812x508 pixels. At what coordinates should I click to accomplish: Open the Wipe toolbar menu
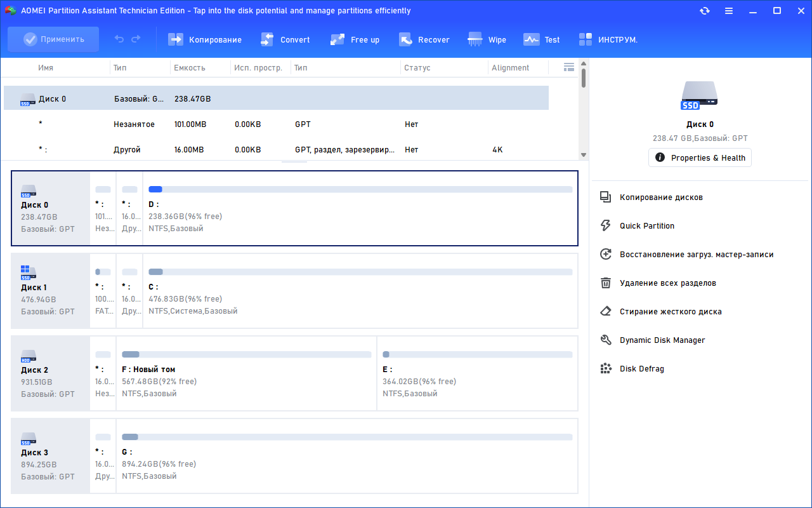[x=487, y=39]
